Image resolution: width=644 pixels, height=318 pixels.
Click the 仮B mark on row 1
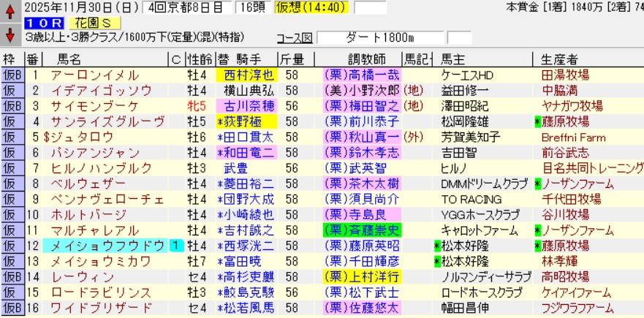(x=12, y=75)
